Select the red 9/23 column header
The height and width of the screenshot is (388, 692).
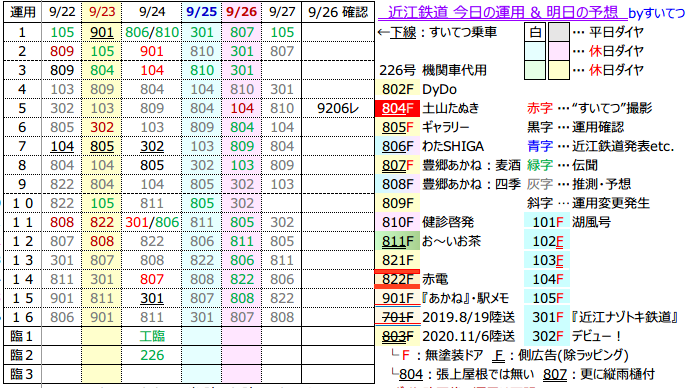[x=102, y=12]
